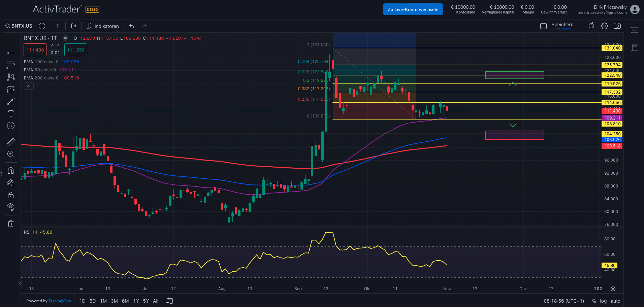
Task: Open the ruler measure tool
Action: pyautogui.click(x=11, y=142)
